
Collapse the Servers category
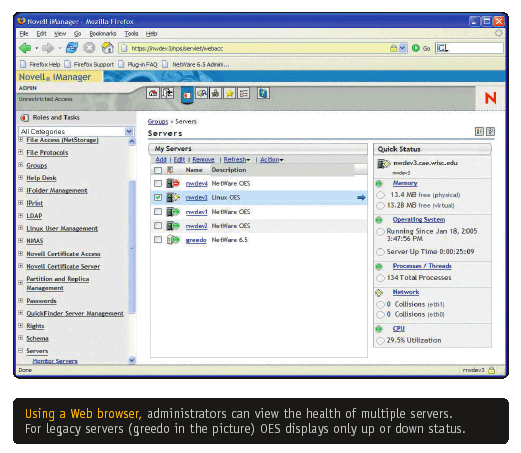[x=21, y=351]
